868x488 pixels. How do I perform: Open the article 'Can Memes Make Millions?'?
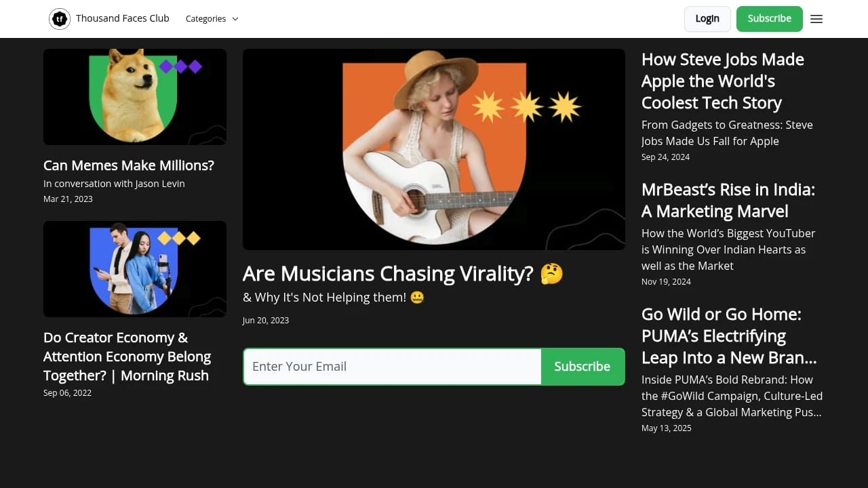click(128, 165)
